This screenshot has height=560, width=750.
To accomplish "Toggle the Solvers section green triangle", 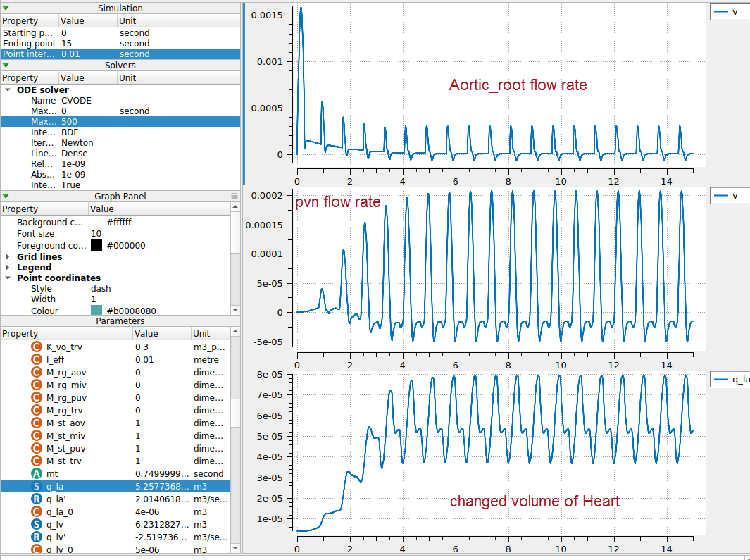I will coord(6,65).
